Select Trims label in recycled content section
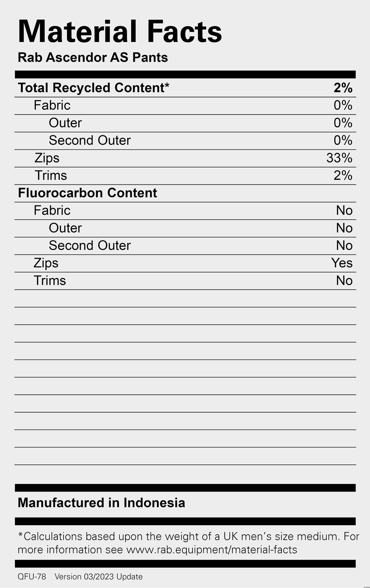This screenshot has width=370, height=588. pyautogui.click(x=51, y=175)
